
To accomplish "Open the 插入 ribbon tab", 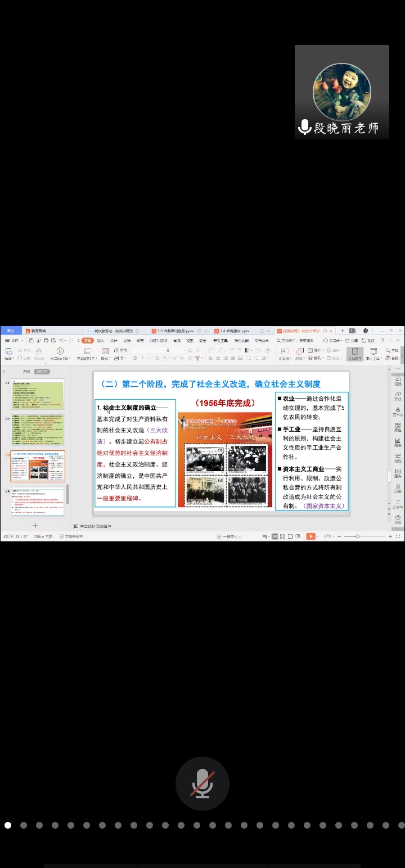I will [101, 341].
